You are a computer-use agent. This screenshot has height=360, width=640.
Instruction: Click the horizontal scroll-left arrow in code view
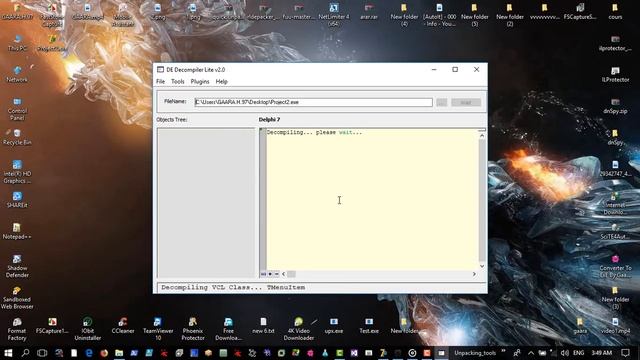284,274
